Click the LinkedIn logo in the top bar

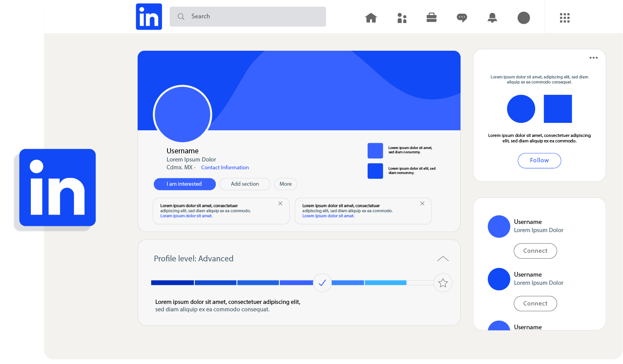(x=149, y=17)
